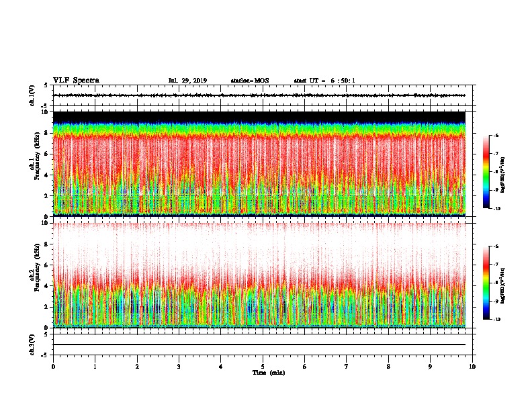Click the '5' volt tick on ch.1(V) axis

pyautogui.click(x=46, y=85)
